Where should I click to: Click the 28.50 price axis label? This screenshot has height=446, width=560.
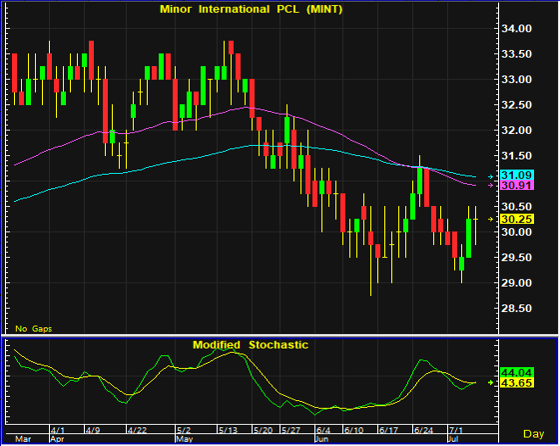pyautogui.click(x=516, y=308)
